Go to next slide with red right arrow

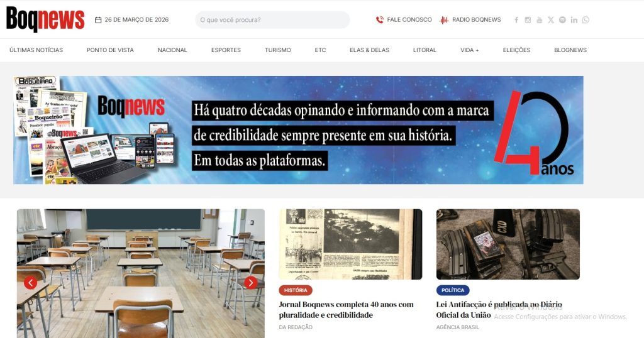[x=250, y=283]
